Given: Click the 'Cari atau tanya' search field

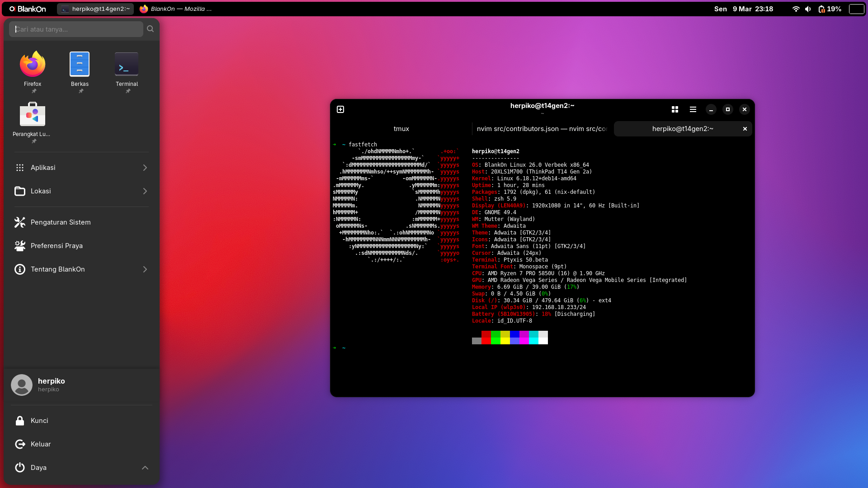Looking at the screenshot, I should (76, 29).
